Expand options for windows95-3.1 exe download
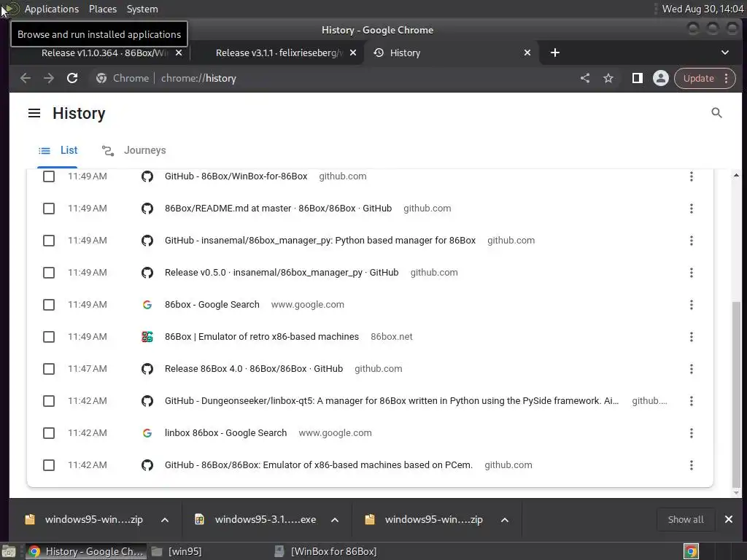The height and width of the screenshot is (560, 747). coord(335,520)
